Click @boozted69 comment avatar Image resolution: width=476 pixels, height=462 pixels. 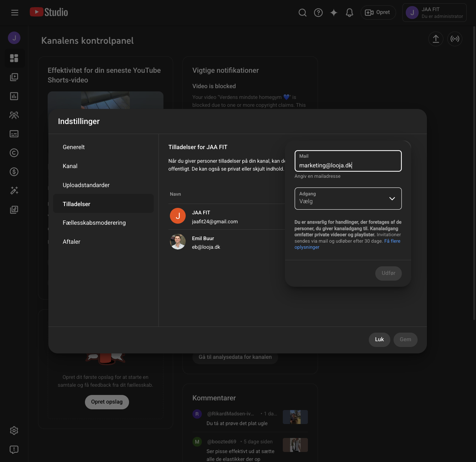(197, 442)
